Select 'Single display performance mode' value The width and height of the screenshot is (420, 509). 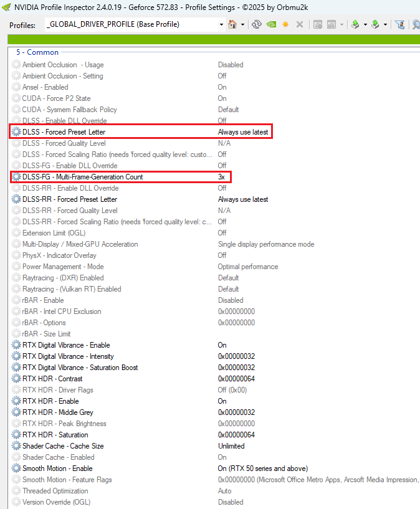click(266, 244)
